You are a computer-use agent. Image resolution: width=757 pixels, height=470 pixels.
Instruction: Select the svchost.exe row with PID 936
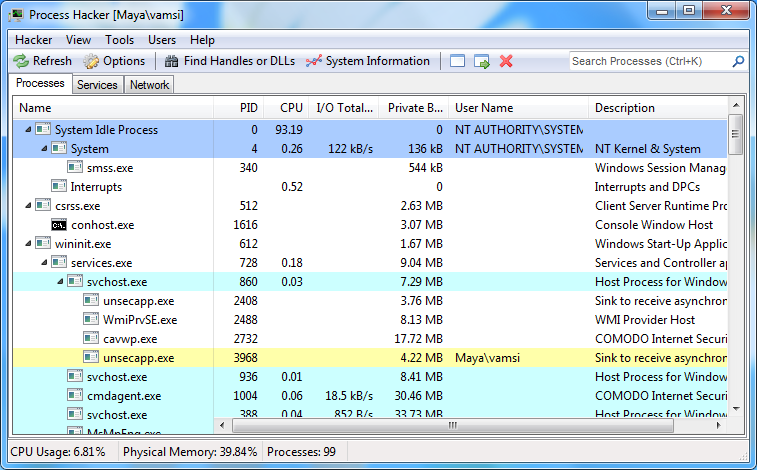click(370, 376)
